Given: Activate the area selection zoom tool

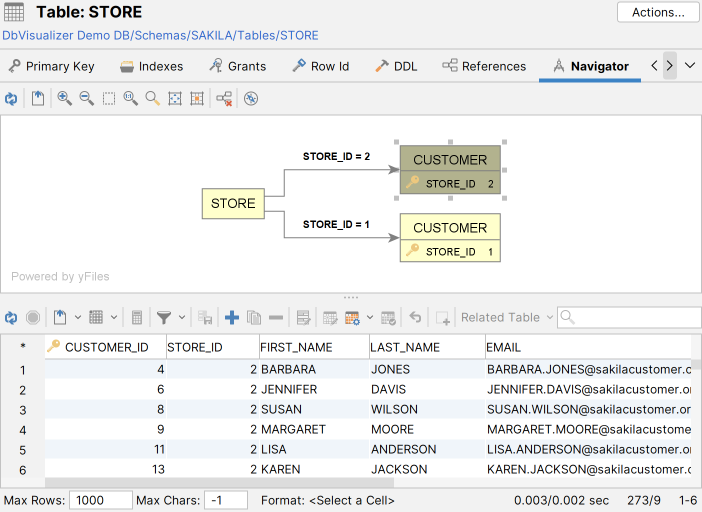Looking at the screenshot, I should (109, 98).
